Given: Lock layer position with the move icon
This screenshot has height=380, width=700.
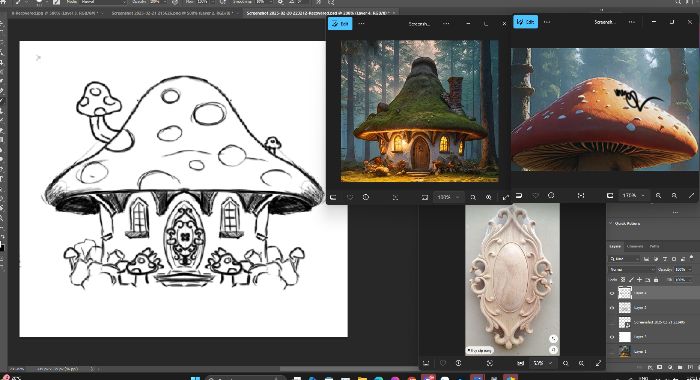Looking at the screenshot, I should [x=639, y=280].
